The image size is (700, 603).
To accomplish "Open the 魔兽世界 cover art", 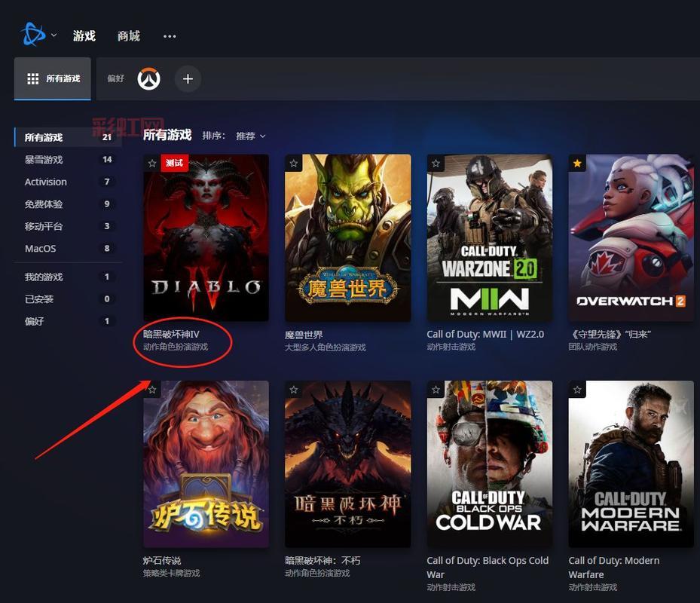I will pyautogui.click(x=348, y=237).
